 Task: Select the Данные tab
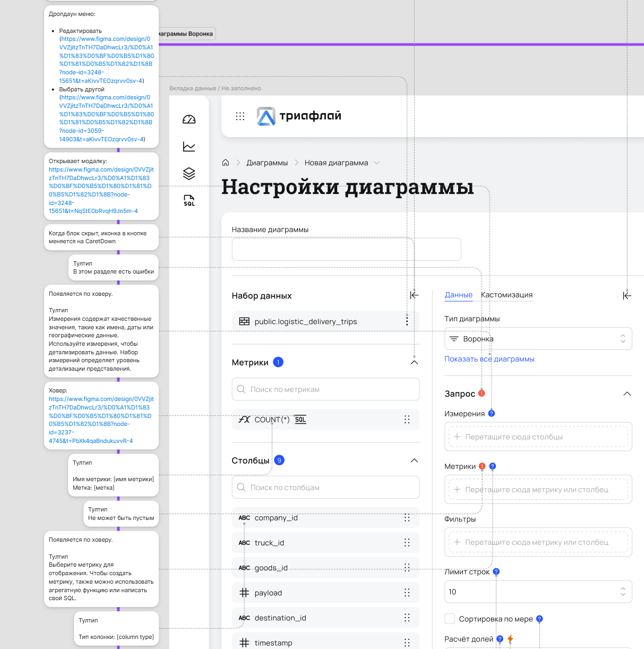pos(458,295)
